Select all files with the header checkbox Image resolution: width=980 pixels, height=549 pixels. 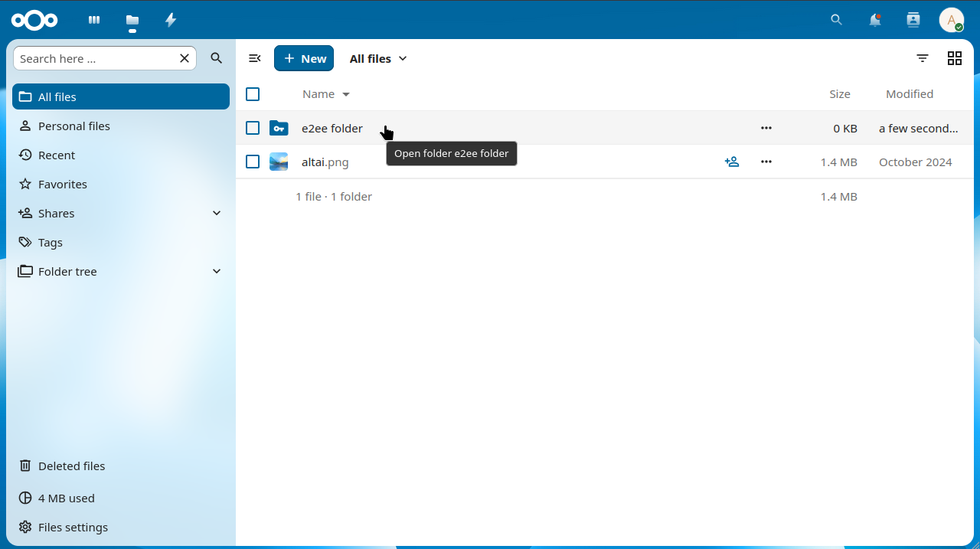[253, 93]
